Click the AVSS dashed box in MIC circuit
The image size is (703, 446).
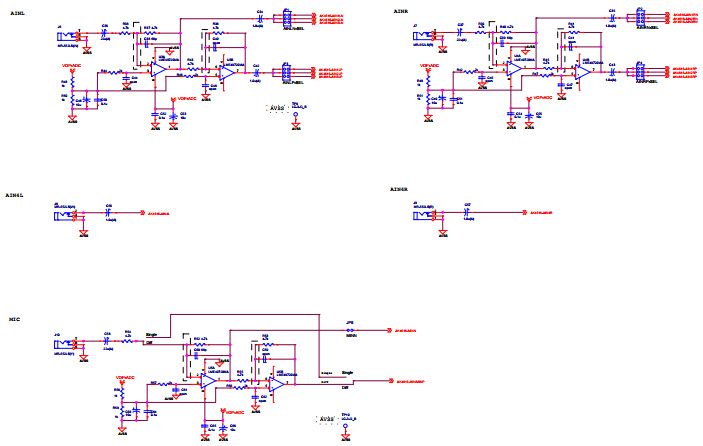pyautogui.click(x=326, y=417)
